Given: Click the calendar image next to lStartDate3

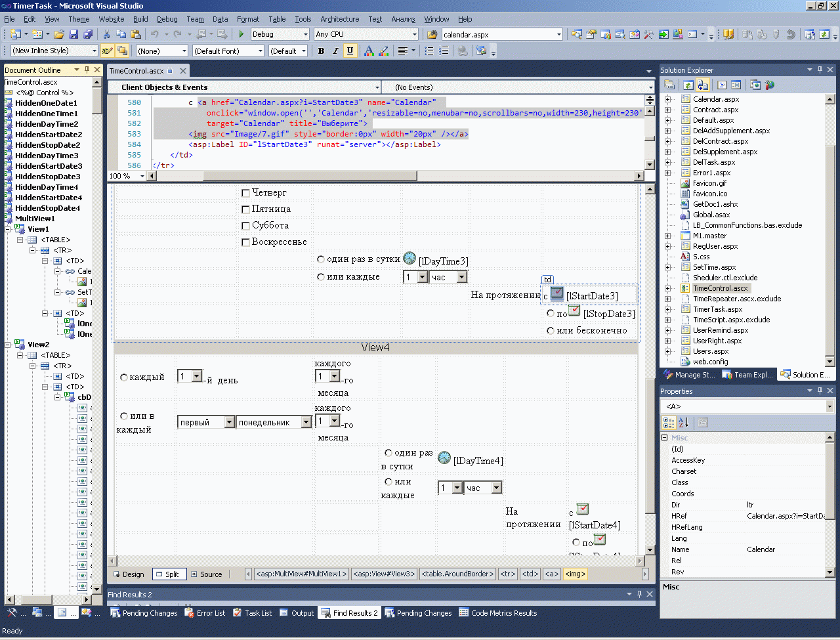Looking at the screenshot, I should [557, 293].
